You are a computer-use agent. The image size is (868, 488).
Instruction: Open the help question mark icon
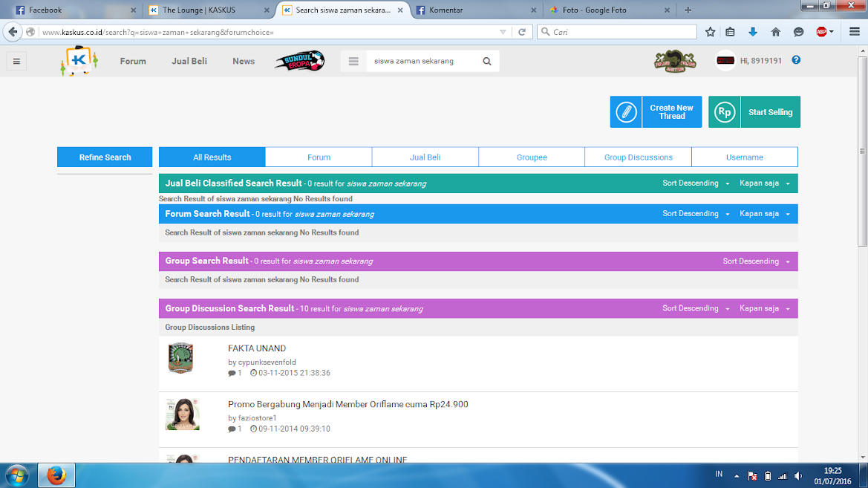pos(796,60)
